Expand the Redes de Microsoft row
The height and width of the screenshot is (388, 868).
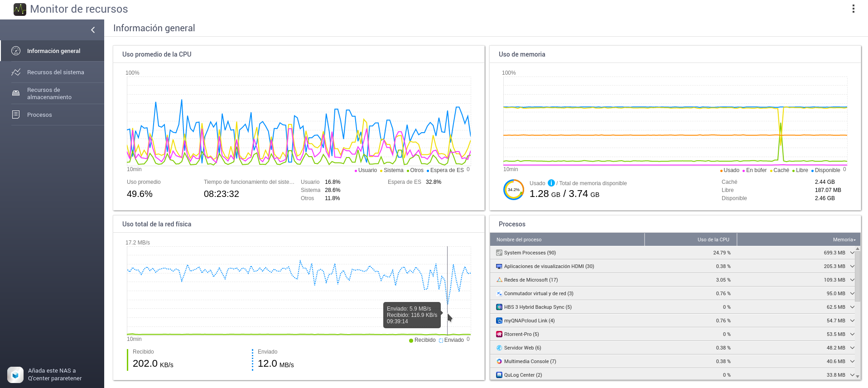[x=852, y=280]
